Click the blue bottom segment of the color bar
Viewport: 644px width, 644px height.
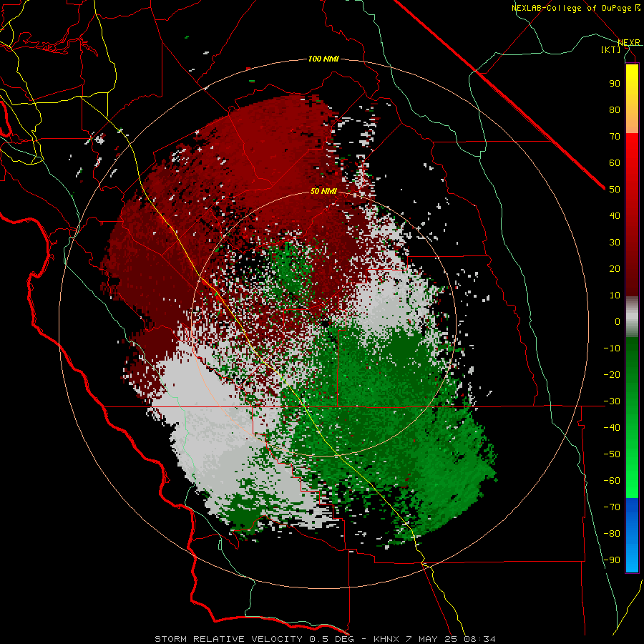pyautogui.click(x=632, y=535)
